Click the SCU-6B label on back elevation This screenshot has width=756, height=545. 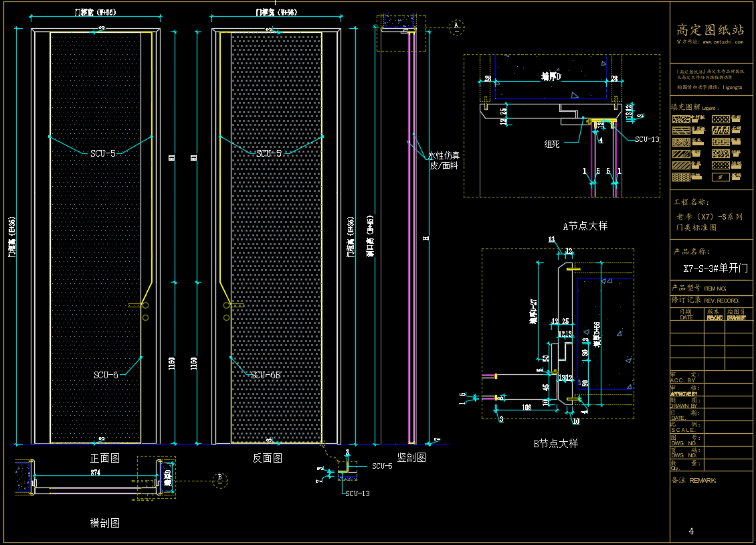click(x=266, y=376)
